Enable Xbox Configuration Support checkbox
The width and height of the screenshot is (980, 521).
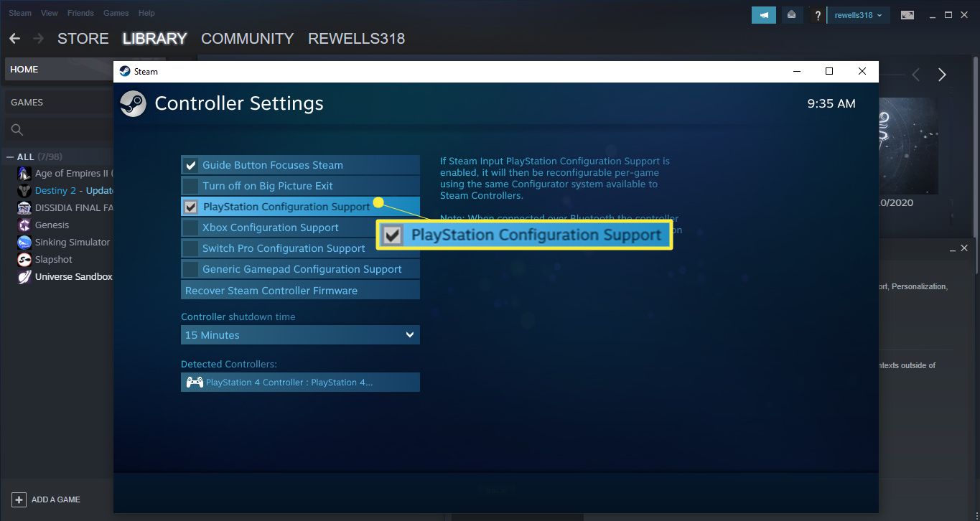[x=190, y=227]
